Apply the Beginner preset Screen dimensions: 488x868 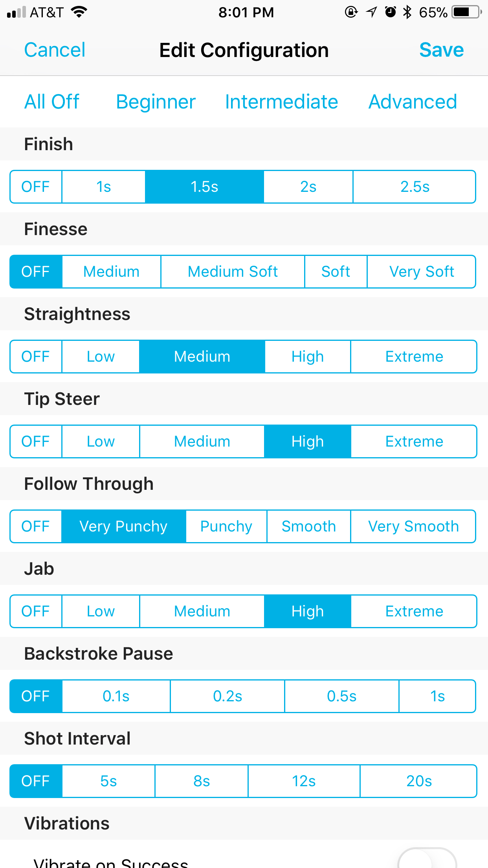click(156, 102)
